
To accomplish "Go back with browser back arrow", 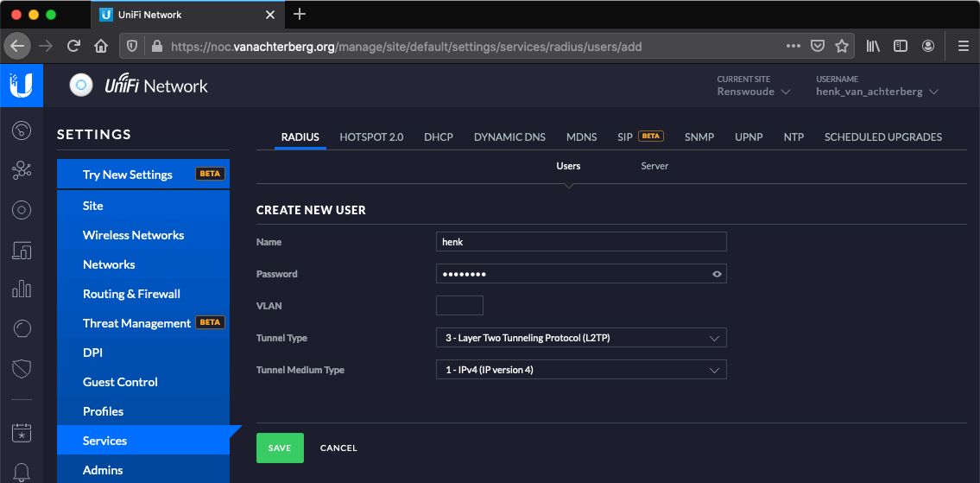I will (x=17, y=46).
